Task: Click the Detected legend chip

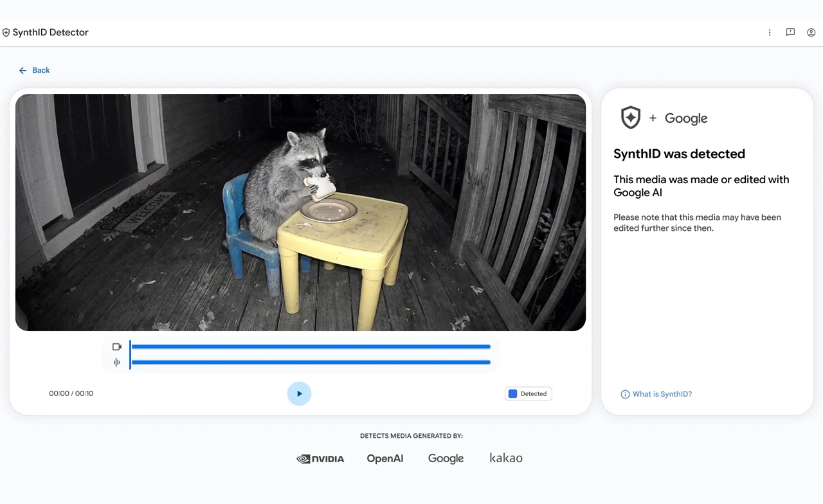Action: point(529,394)
